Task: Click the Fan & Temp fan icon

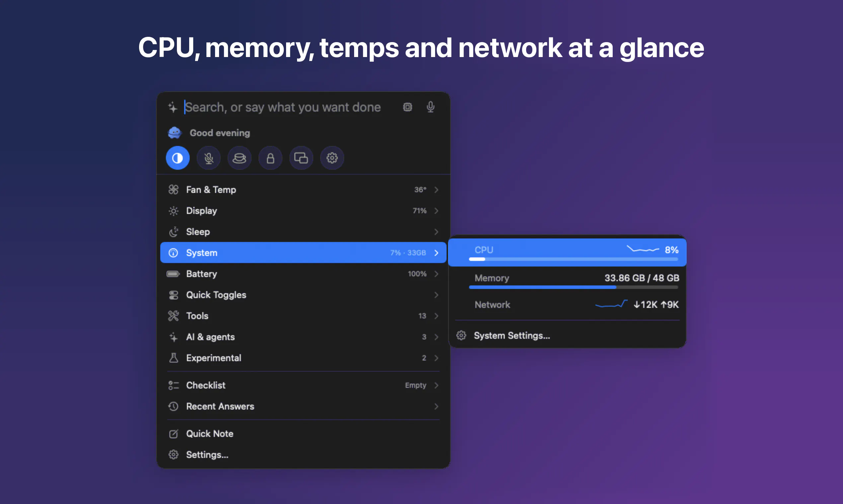Action: [x=173, y=190]
